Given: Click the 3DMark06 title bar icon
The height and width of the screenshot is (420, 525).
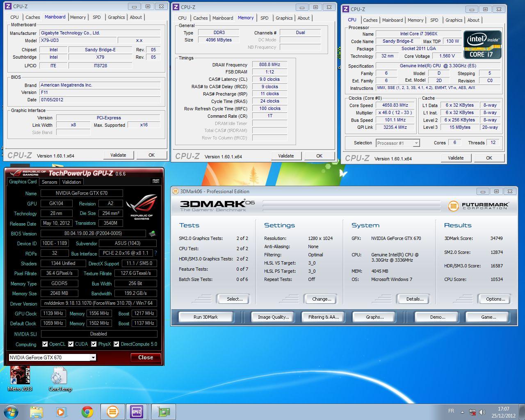Looking at the screenshot, I should point(176,191).
